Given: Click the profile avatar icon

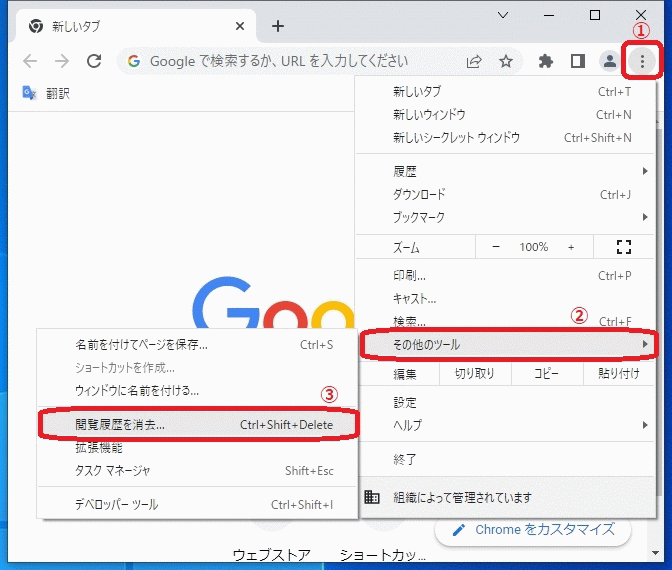Looking at the screenshot, I should [x=609, y=61].
